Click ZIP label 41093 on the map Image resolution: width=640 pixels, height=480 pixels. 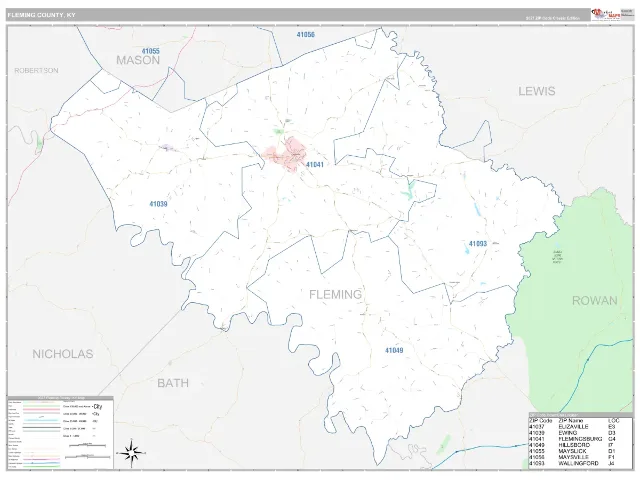pos(478,244)
